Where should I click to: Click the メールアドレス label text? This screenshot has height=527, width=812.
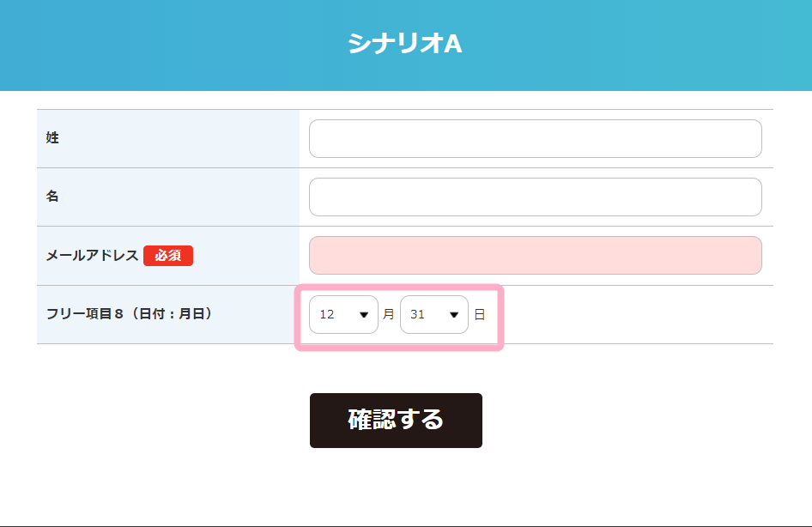[x=92, y=256]
